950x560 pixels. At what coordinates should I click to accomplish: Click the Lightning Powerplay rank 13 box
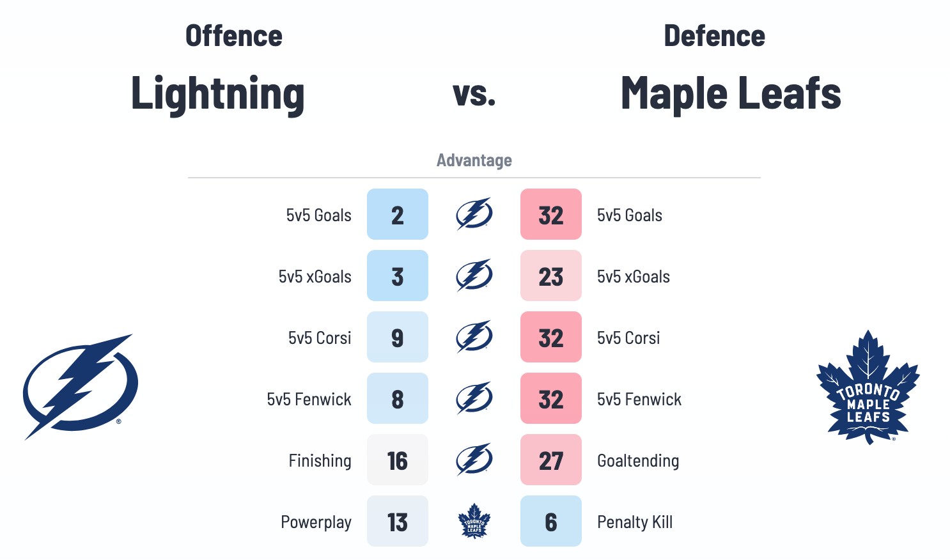(x=397, y=521)
